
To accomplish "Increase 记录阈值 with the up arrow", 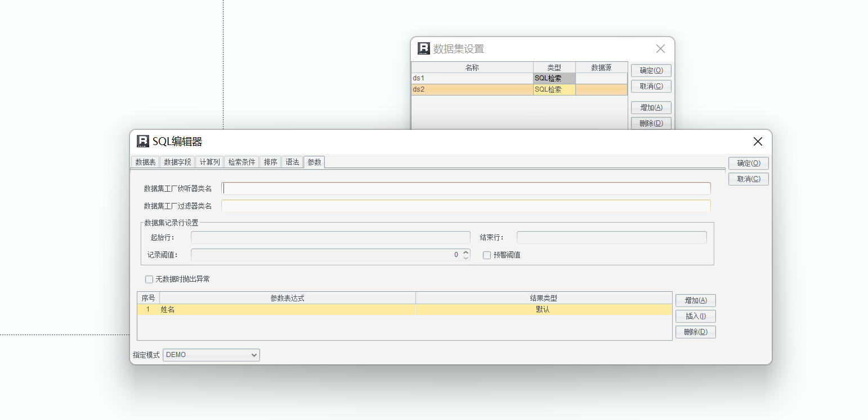I will tap(466, 252).
